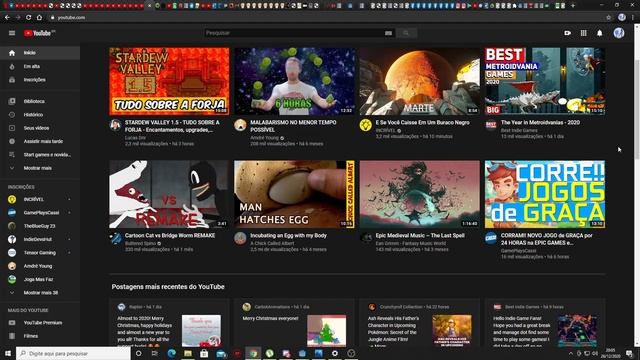The width and height of the screenshot is (640, 360).
Task: Open Filmes in the sidebar
Action: pos(40,336)
